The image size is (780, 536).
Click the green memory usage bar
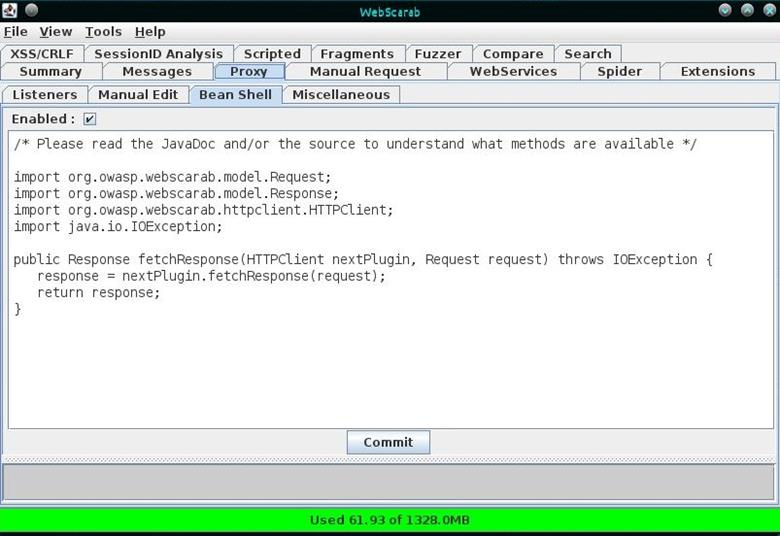pos(390,519)
